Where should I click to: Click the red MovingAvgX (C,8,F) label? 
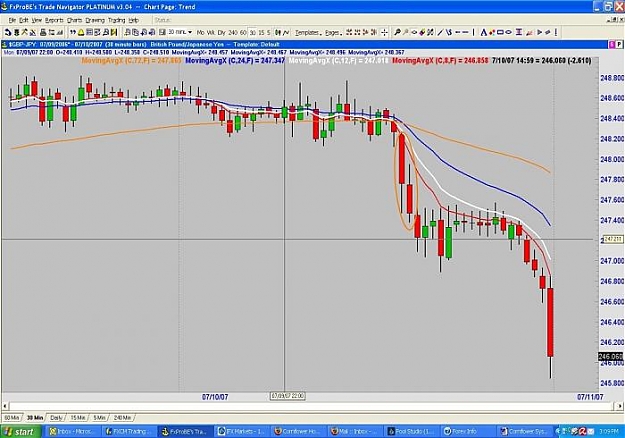tap(440, 61)
